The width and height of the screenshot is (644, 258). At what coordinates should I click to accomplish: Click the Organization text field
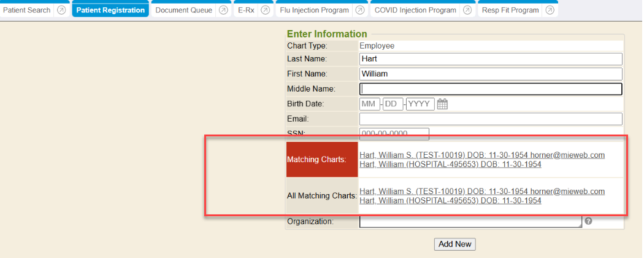click(470, 222)
